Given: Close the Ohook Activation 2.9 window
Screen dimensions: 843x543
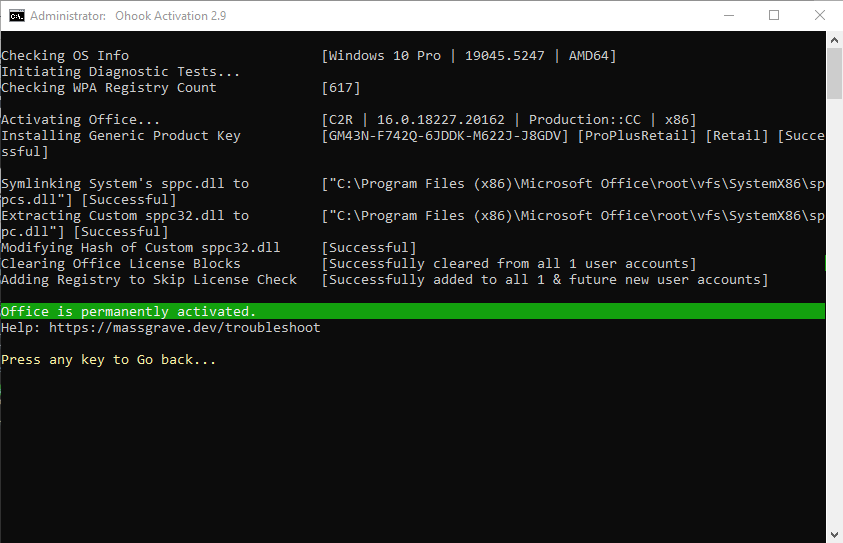Looking at the screenshot, I should [x=819, y=16].
